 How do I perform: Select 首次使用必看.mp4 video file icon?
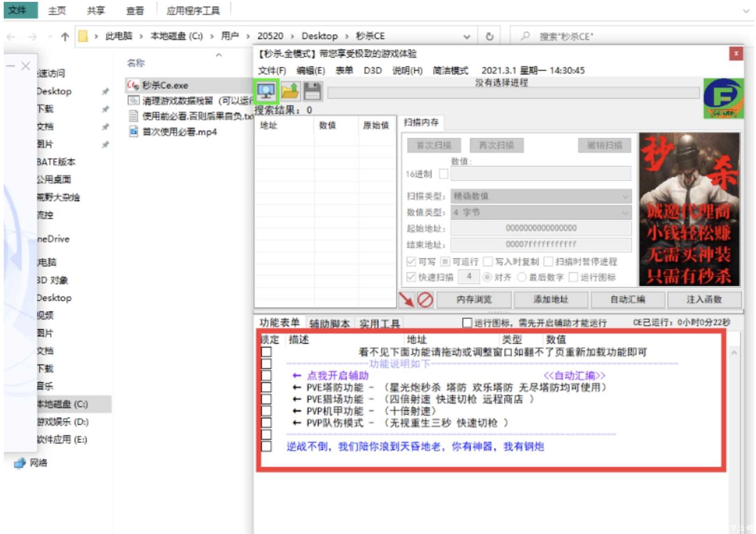[x=133, y=132]
